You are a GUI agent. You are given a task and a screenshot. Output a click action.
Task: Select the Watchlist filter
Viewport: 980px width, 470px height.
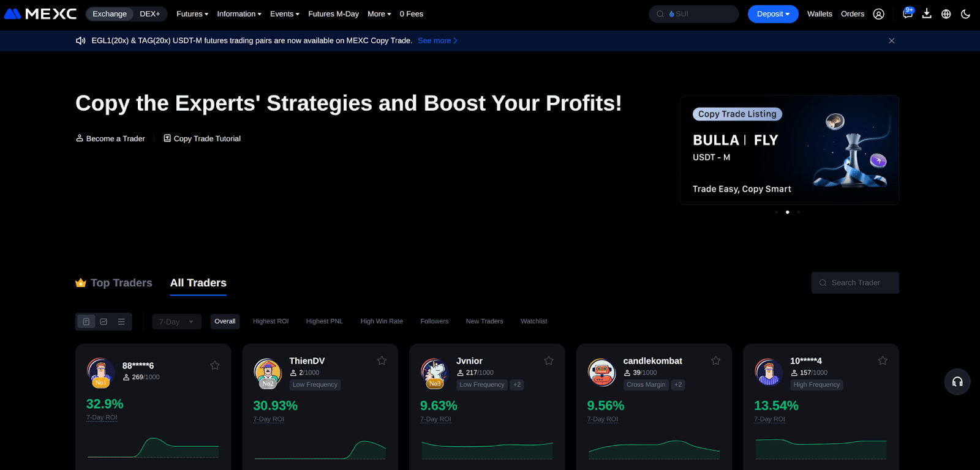click(534, 321)
